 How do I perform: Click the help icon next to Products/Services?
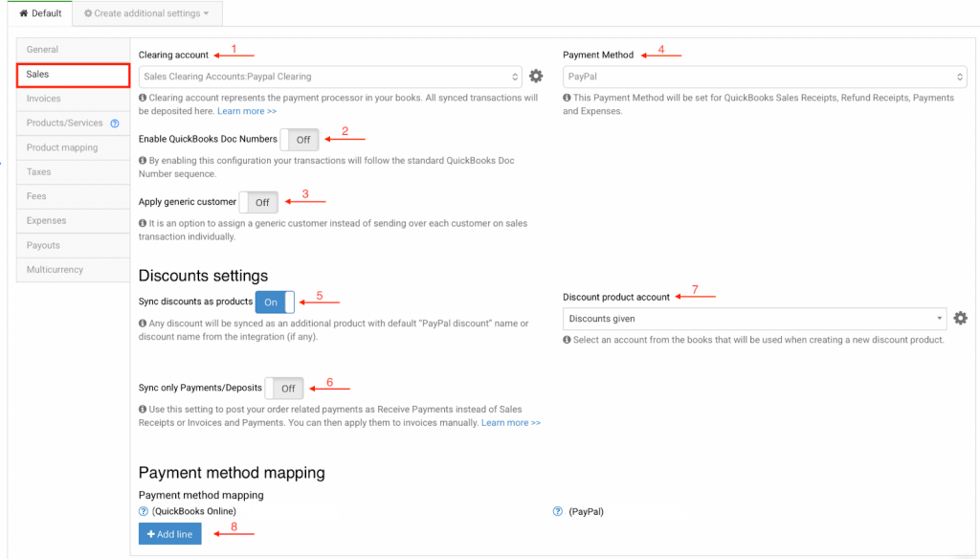[115, 123]
